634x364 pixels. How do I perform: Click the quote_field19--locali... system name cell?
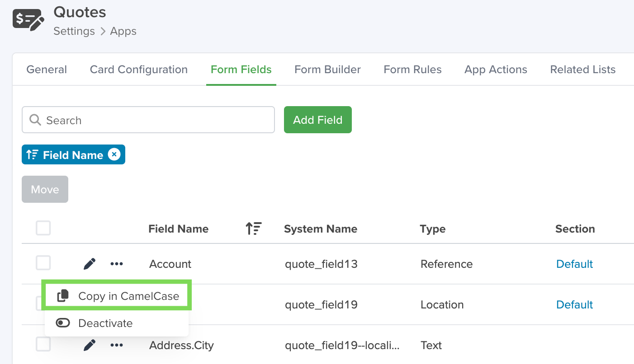(342, 345)
